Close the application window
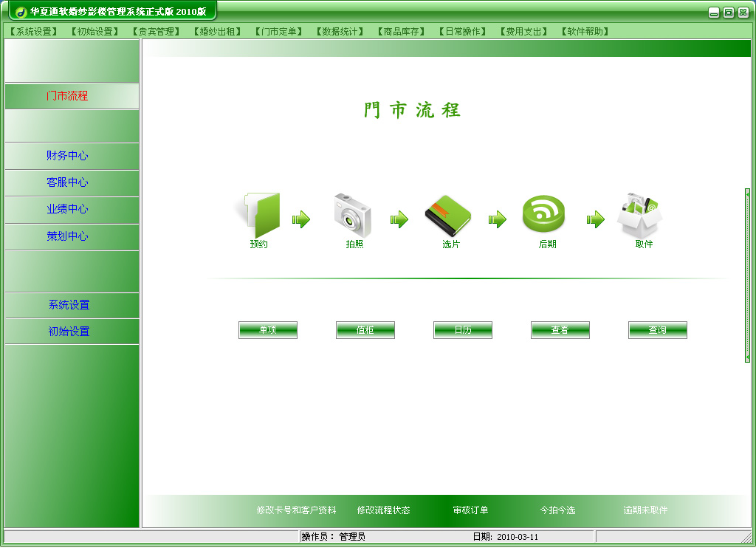Screen dimensions: 756x548 743,13
